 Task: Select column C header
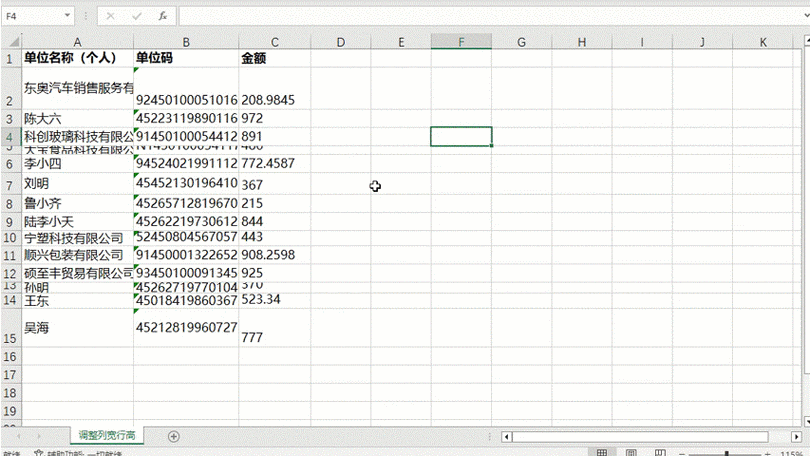pyautogui.click(x=275, y=42)
